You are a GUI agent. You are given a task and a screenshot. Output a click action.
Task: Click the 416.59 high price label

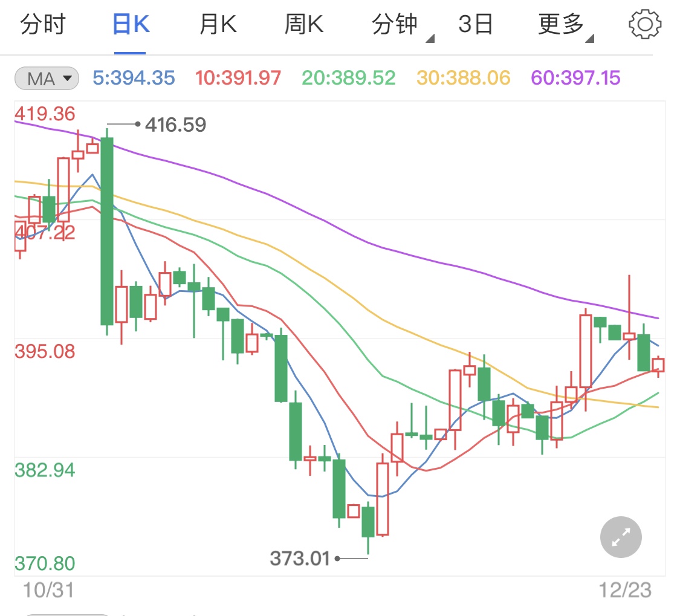(x=175, y=125)
